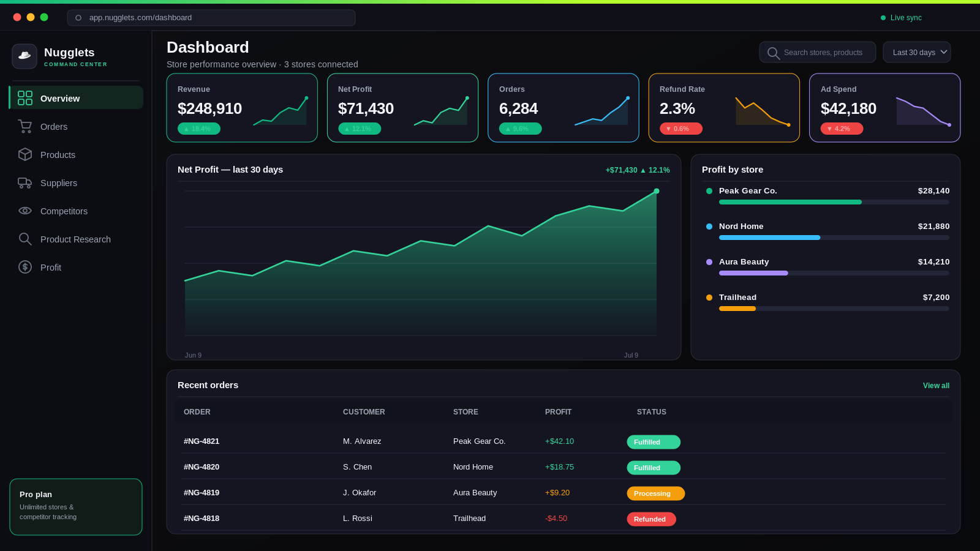Screen dimensions: 980x551
Task: Open the Overview section
Action: click(x=76, y=97)
